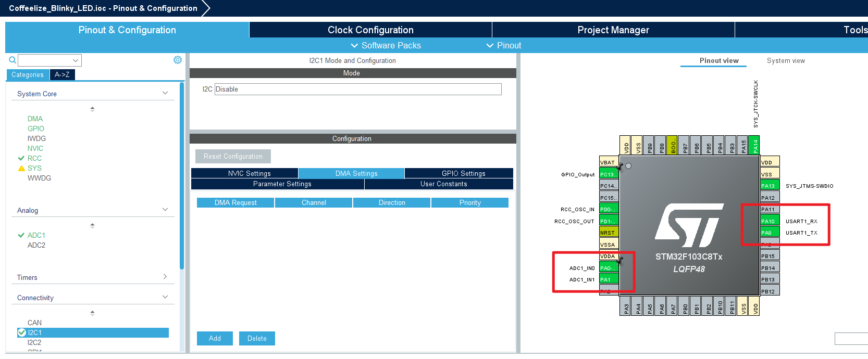Click the Add button for DMA request
The height and width of the screenshot is (359, 868).
point(215,338)
